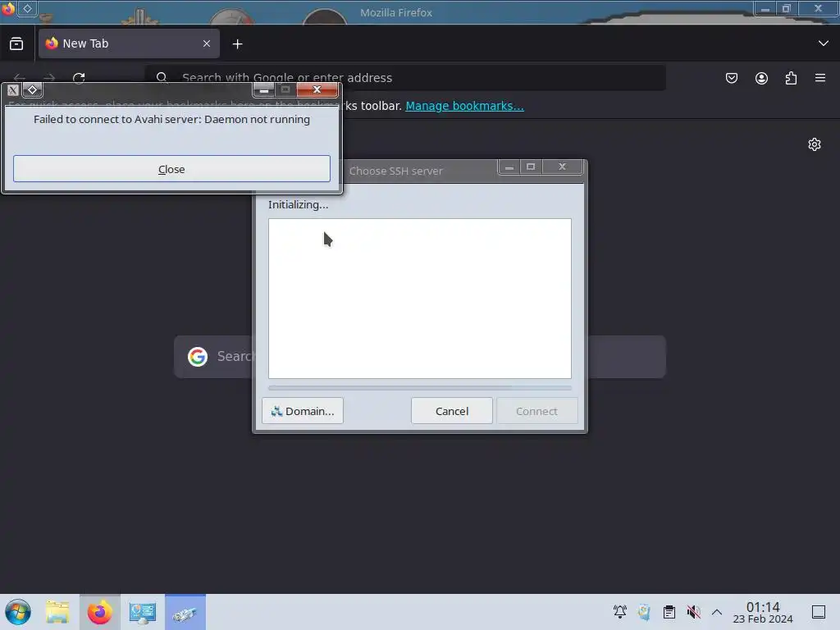840x630 pixels.
Task: Open the clipboard tray icon
Action: coord(669,612)
